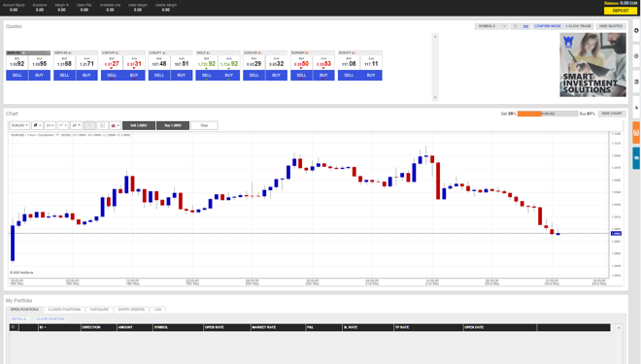Switch quotes to grid tile view
Screen dimensions: 641x364
click(x=525, y=26)
